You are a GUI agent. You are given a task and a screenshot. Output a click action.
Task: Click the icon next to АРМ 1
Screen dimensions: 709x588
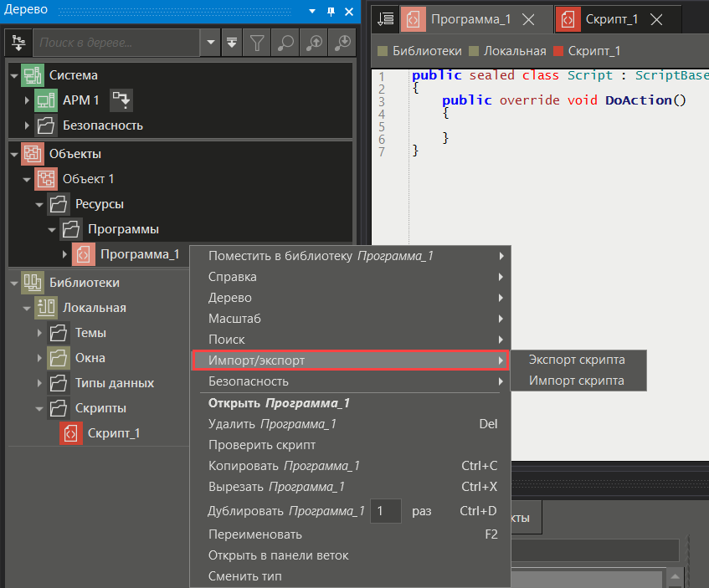[x=122, y=100]
